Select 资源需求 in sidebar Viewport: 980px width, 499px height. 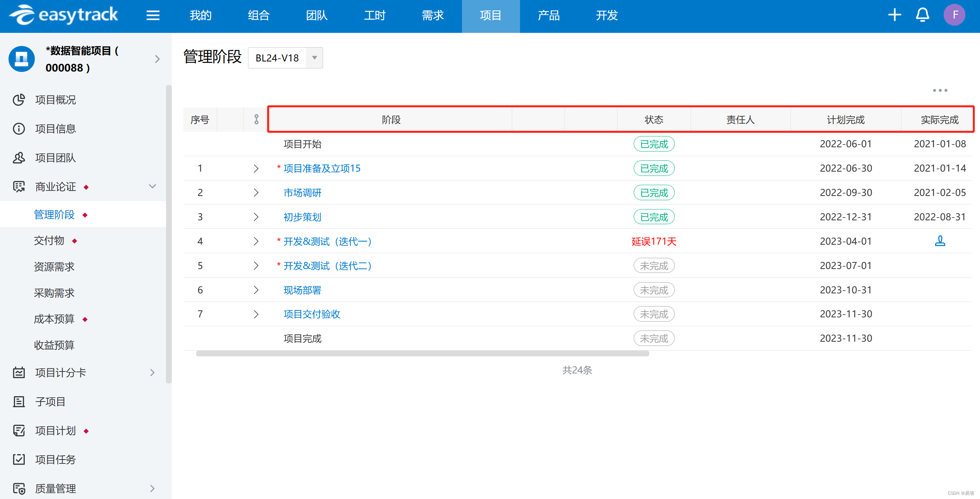(x=54, y=267)
